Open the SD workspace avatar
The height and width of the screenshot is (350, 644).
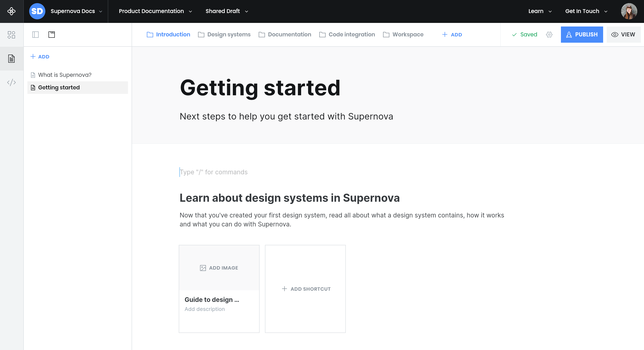click(x=37, y=11)
